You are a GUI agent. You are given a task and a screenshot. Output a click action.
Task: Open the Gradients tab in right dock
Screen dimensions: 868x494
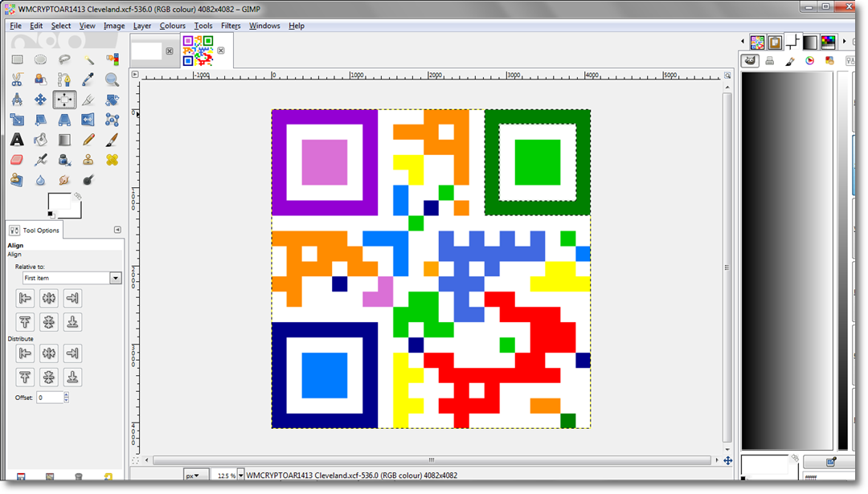[x=810, y=42]
